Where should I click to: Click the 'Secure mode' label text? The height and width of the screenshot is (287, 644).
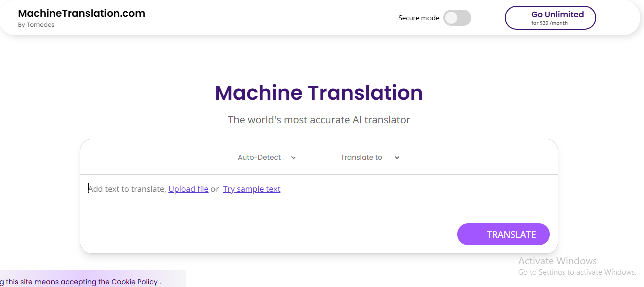click(x=418, y=18)
